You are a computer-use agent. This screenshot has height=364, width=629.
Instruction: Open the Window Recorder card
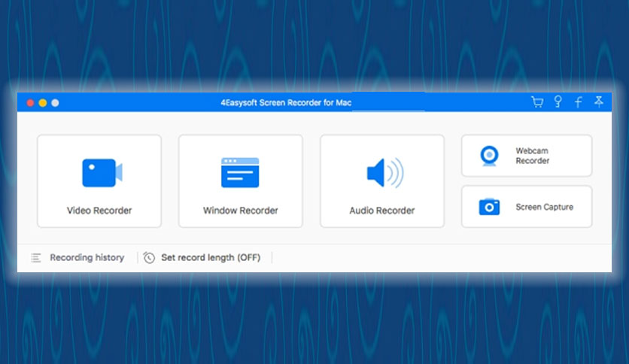click(241, 181)
